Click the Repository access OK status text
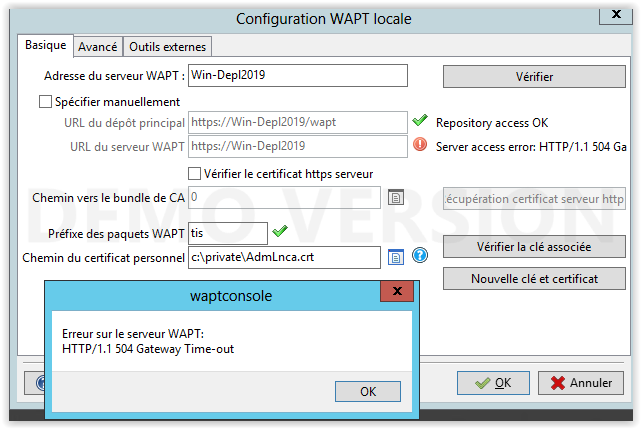 coord(492,123)
